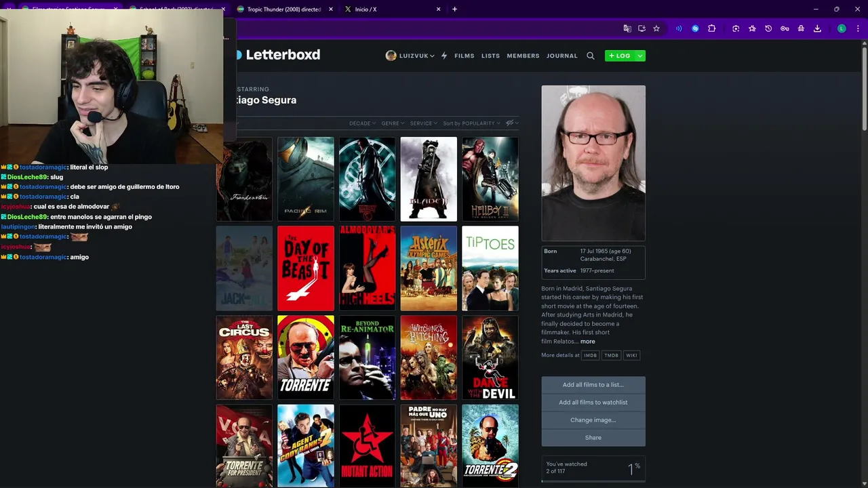Open the WIKI details link
Viewport: 868px width, 488px height.
click(631, 355)
